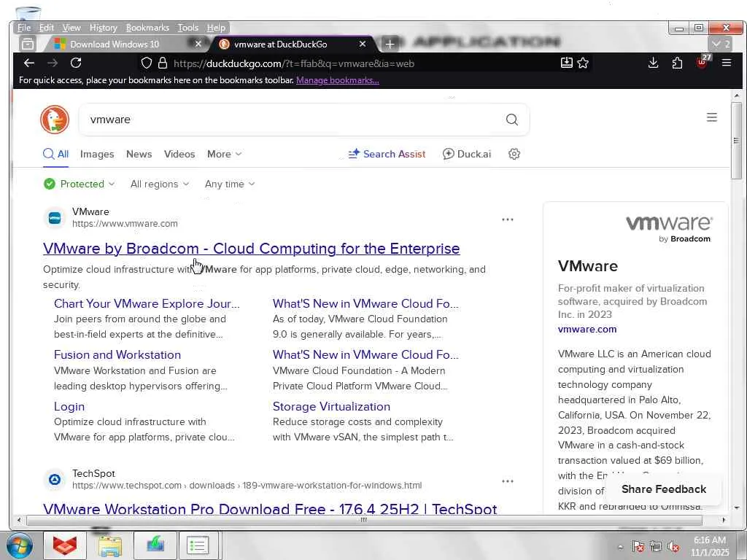Open the Edit menu
This screenshot has height=560, width=747.
(46, 28)
